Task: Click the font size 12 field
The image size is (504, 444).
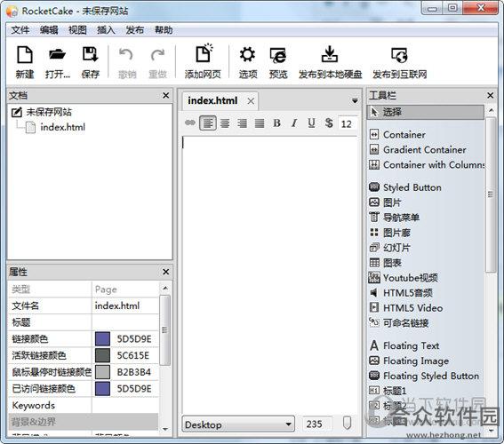Action: pos(348,123)
